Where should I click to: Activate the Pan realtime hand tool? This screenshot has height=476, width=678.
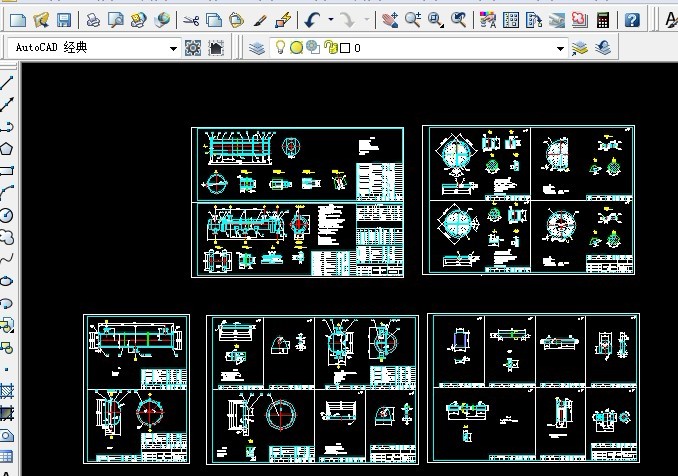pyautogui.click(x=390, y=20)
